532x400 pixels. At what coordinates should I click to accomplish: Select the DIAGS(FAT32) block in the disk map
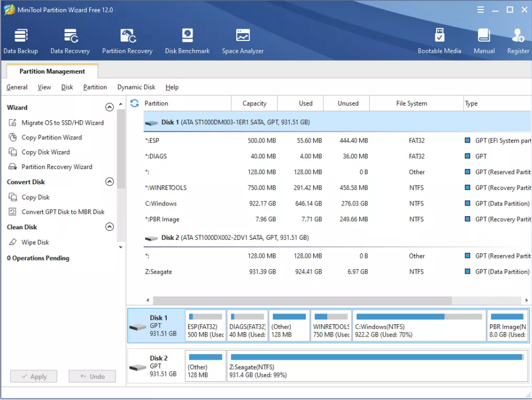[247, 325]
